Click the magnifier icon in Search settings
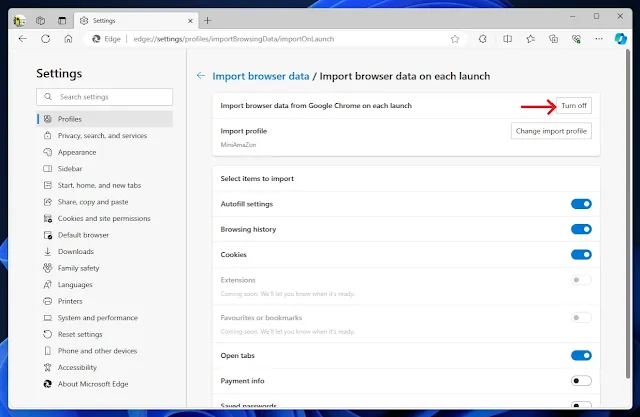 pos(48,97)
